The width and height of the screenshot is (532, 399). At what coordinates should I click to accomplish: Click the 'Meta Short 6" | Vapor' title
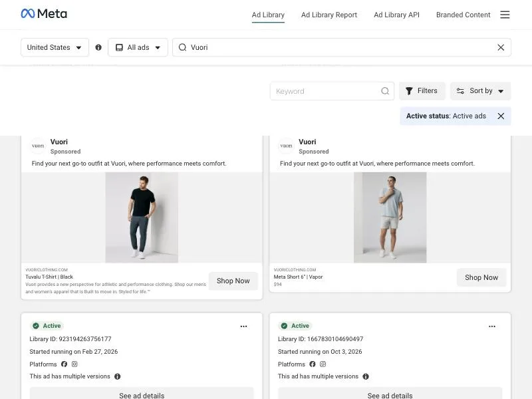point(298,277)
